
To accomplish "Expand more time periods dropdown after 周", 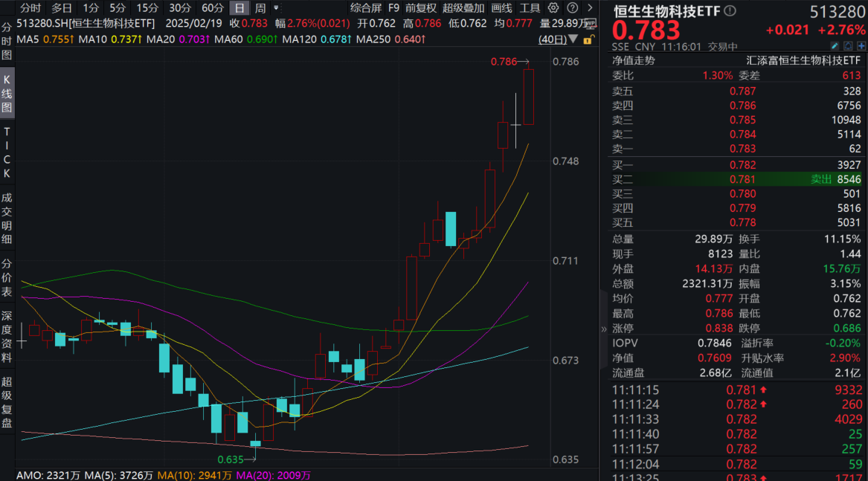I will (x=277, y=8).
